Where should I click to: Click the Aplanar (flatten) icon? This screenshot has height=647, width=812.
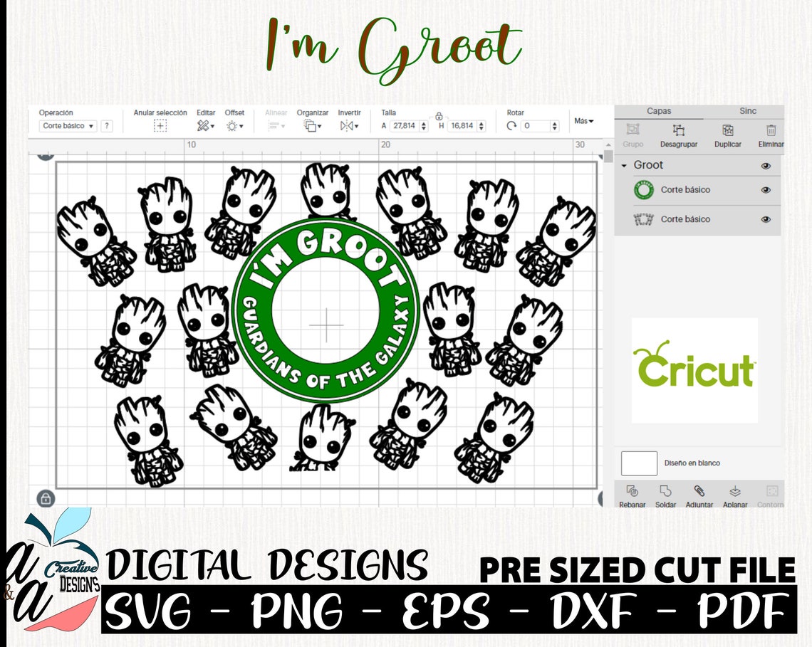pos(734,493)
